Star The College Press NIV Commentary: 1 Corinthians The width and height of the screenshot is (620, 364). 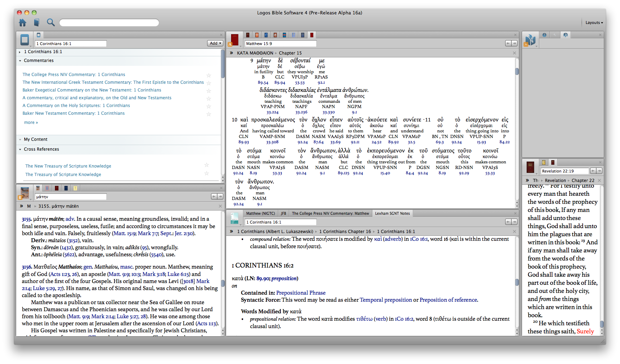pyautogui.click(x=209, y=75)
